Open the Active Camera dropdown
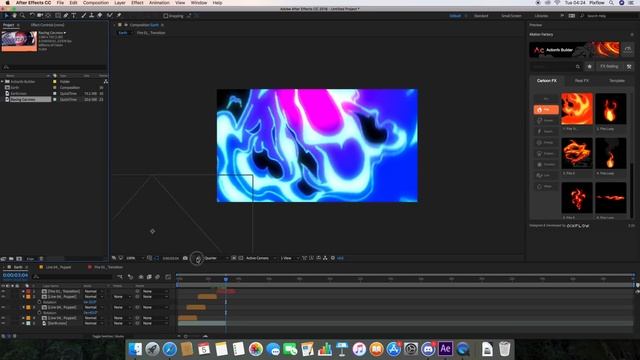This screenshot has height=360, width=640. [x=261, y=258]
